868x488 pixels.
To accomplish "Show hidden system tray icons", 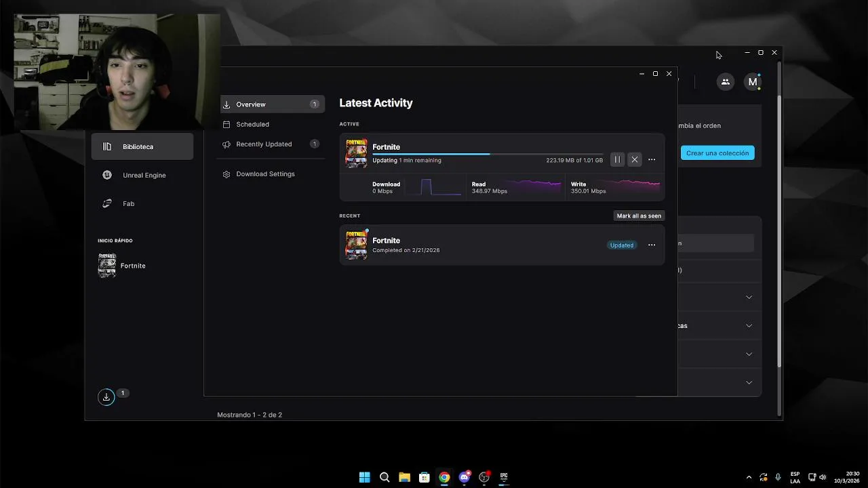I will pos(749,477).
